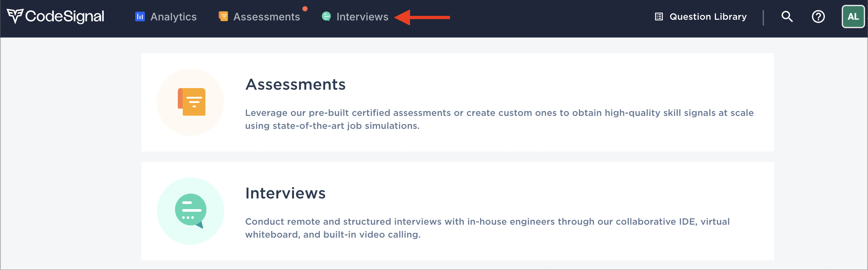This screenshot has height=270, width=868.
Task: Click the small green Interviews chat icon in navbar
Action: point(326,16)
